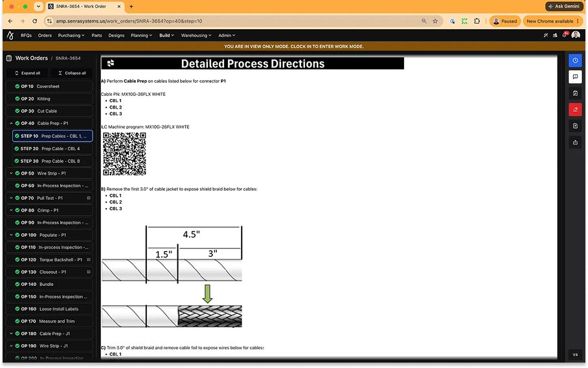Click the zoom magnifier icon in address bar

point(424,21)
